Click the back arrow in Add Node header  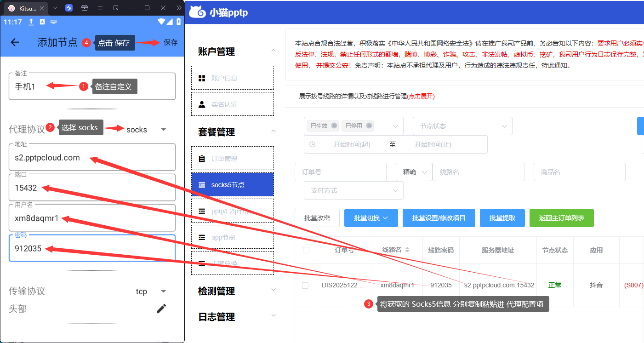click(x=15, y=42)
